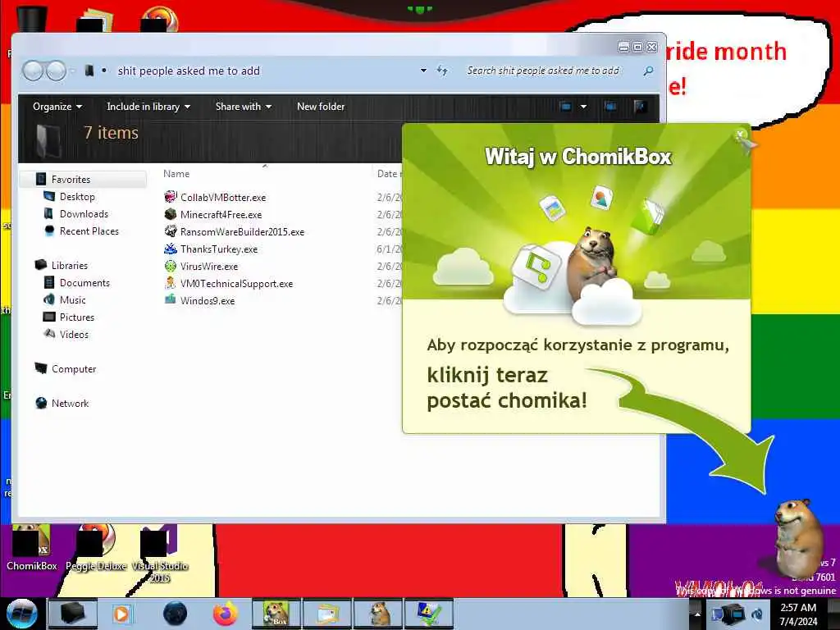Select ThanksTurkey.exe file icon

point(171,249)
